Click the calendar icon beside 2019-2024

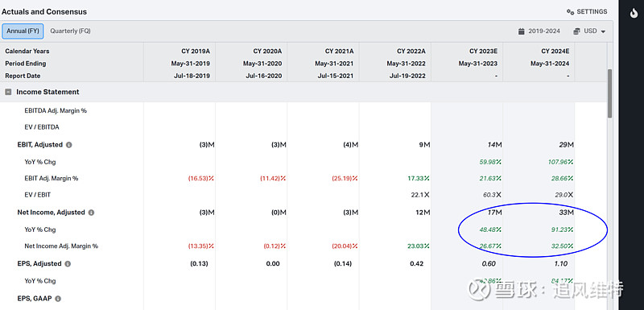[521, 31]
